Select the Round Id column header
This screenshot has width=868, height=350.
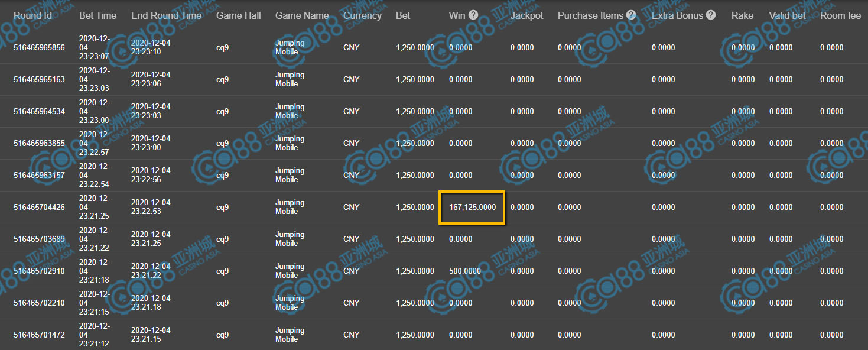click(37, 15)
